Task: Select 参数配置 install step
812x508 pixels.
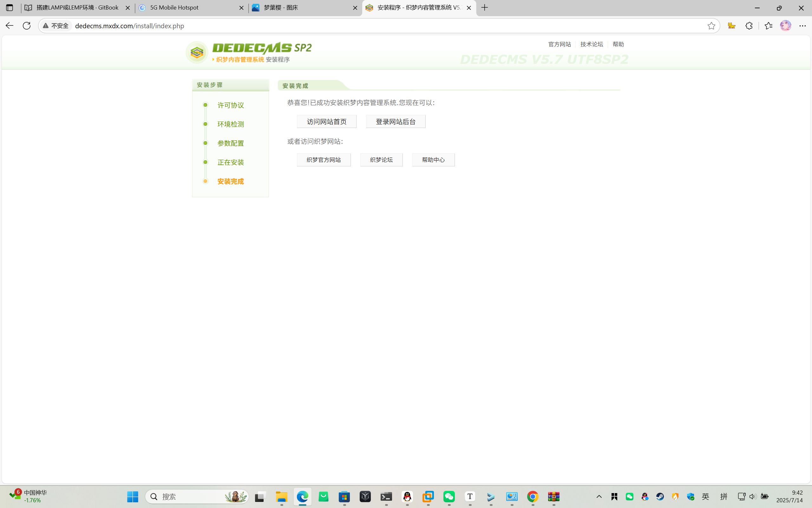Action: pos(231,144)
